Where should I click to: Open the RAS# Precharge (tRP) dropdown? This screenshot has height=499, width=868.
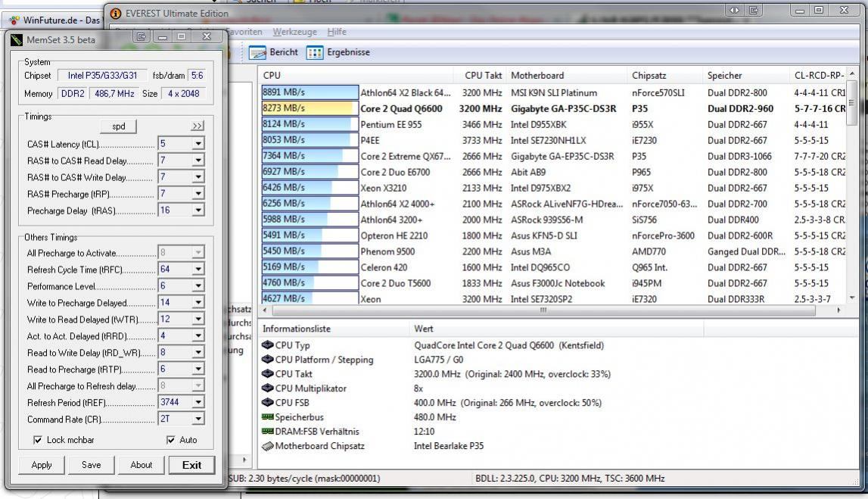coord(198,194)
